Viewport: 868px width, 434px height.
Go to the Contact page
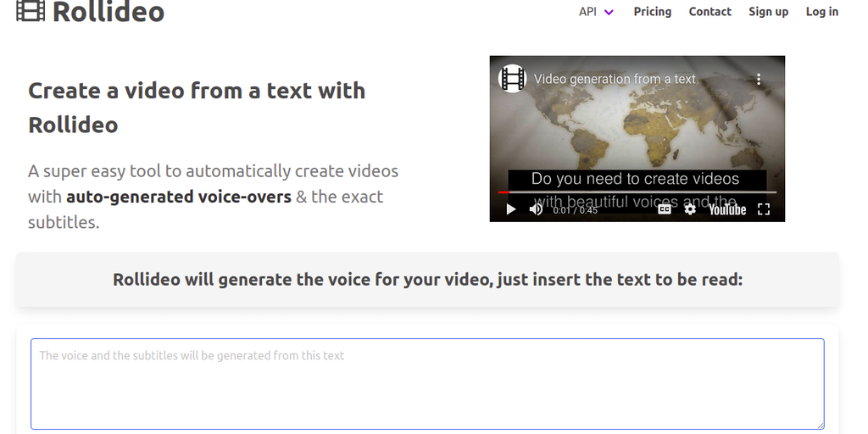click(709, 12)
